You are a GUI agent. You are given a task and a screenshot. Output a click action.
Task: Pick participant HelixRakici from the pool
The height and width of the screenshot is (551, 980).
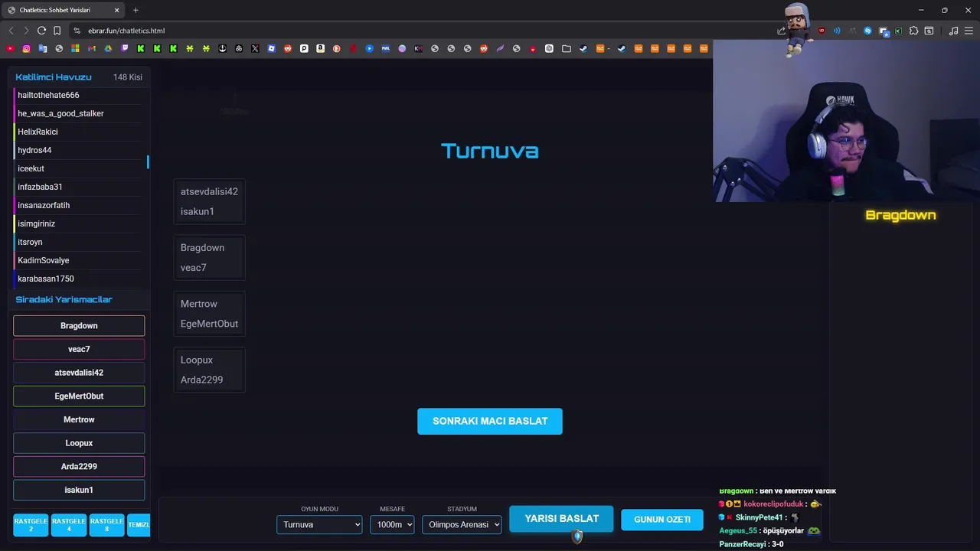point(79,132)
